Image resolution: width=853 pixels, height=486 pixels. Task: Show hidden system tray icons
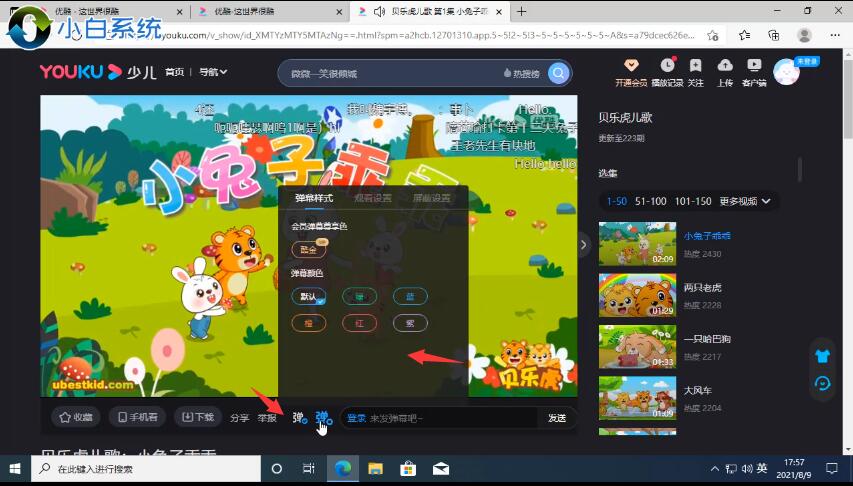(x=715, y=469)
